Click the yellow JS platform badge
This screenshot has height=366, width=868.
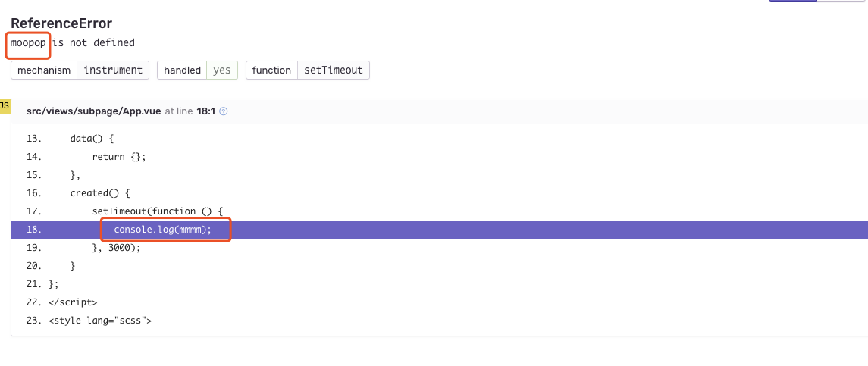[x=5, y=106]
